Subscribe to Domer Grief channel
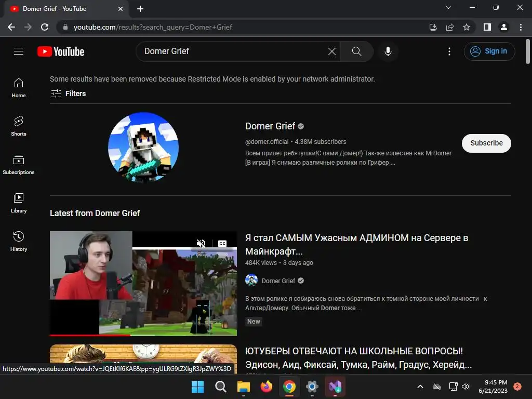This screenshot has height=399, width=532. pyautogui.click(x=486, y=143)
